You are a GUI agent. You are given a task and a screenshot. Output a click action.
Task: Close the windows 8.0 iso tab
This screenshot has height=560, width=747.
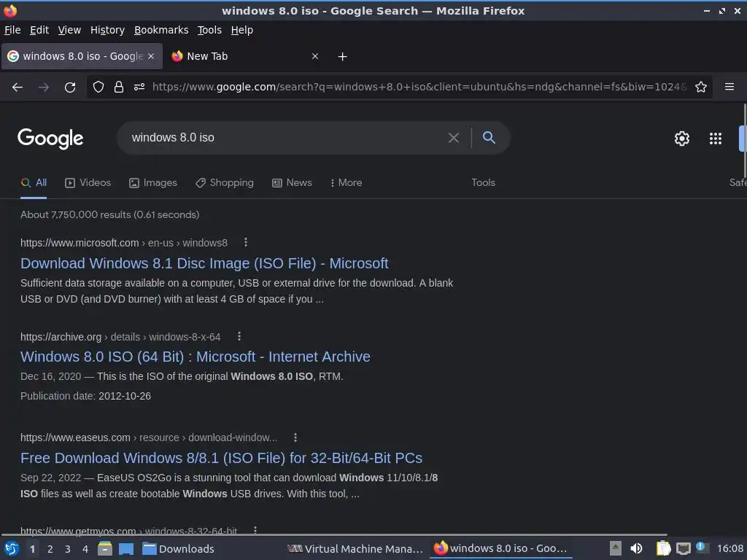coord(151,56)
